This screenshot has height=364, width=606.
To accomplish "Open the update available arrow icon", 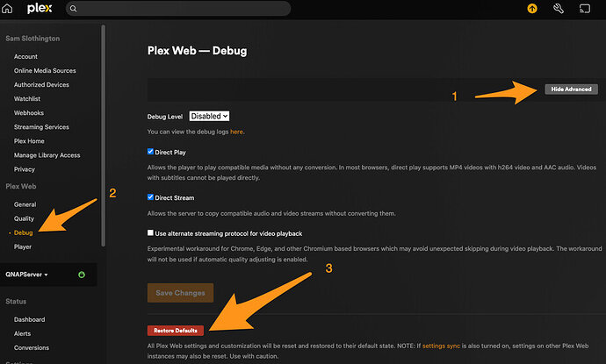I will [x=532, y=9].
